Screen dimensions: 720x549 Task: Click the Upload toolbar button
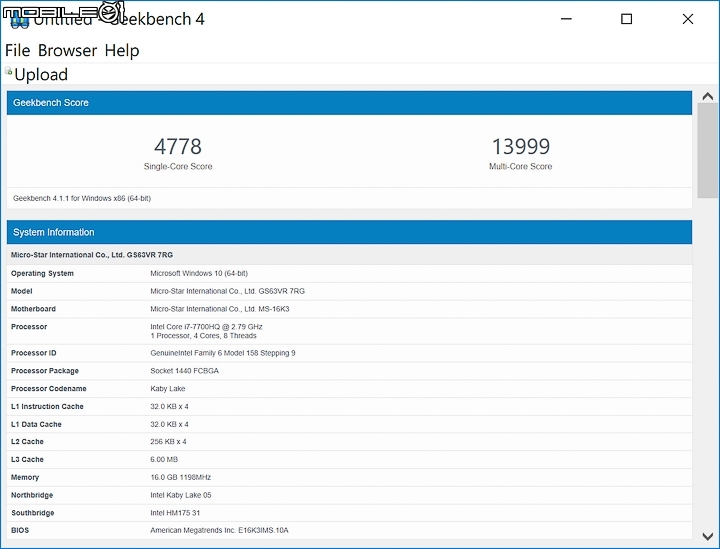36,74
